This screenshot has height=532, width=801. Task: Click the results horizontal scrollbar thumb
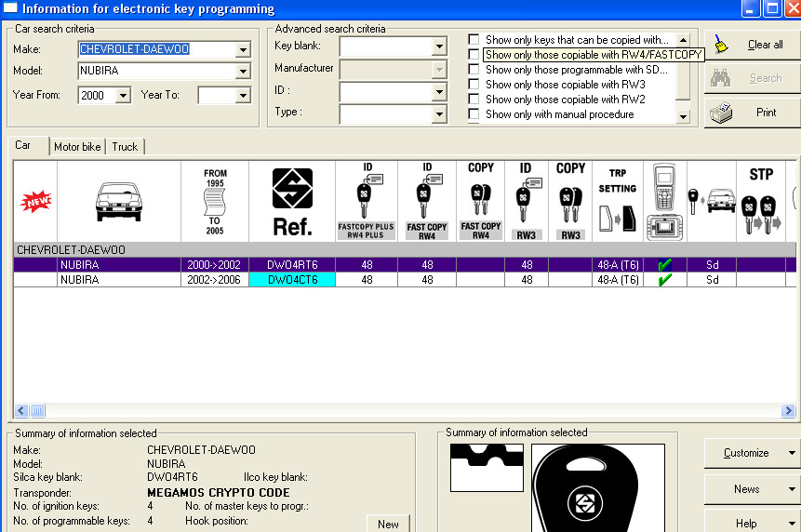click(38, 410)
